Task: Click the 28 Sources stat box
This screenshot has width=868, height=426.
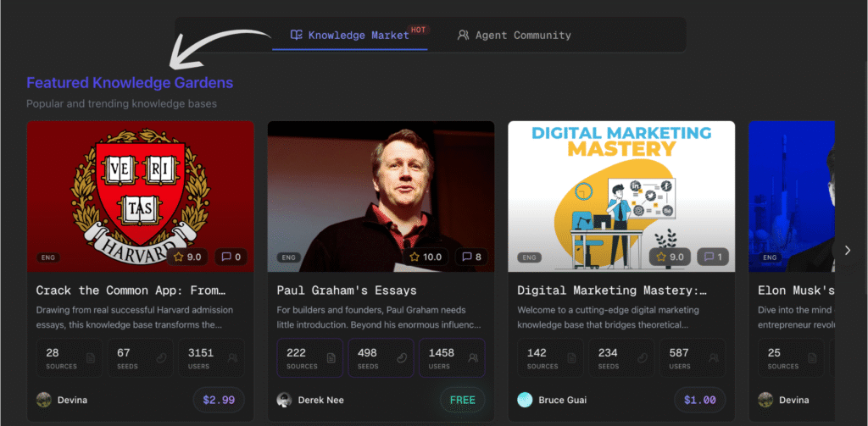Action: [70, 358]
